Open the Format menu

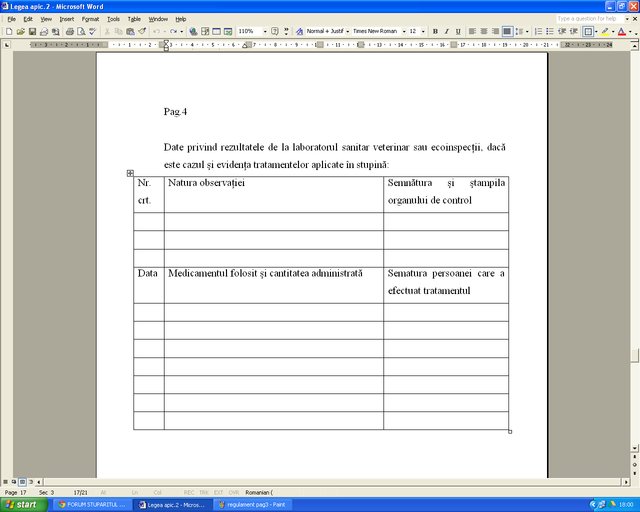(90, 19)
